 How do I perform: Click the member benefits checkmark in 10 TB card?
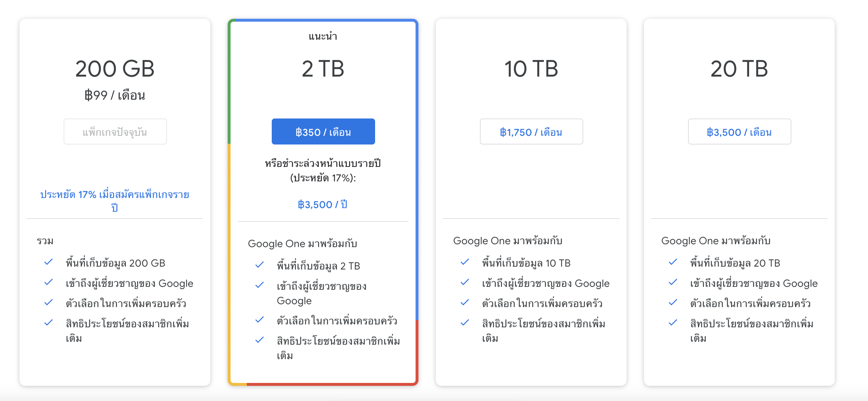click(x=465, y=323)
